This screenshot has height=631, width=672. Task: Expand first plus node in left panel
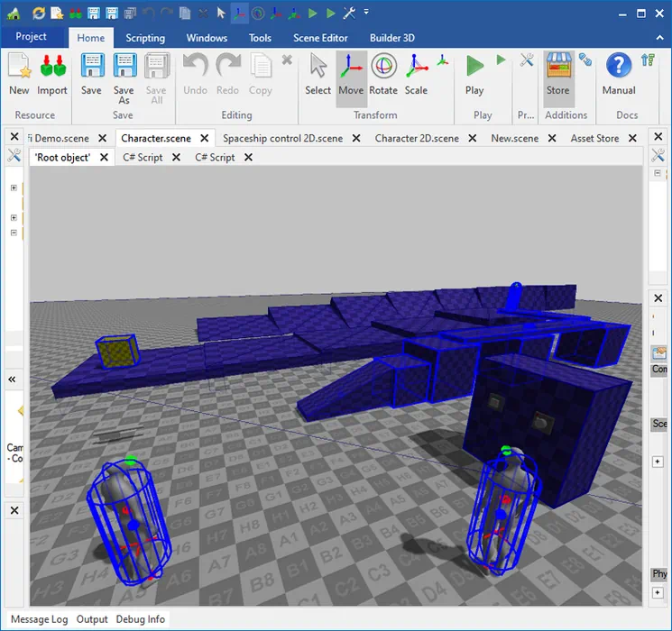(14, 188)
